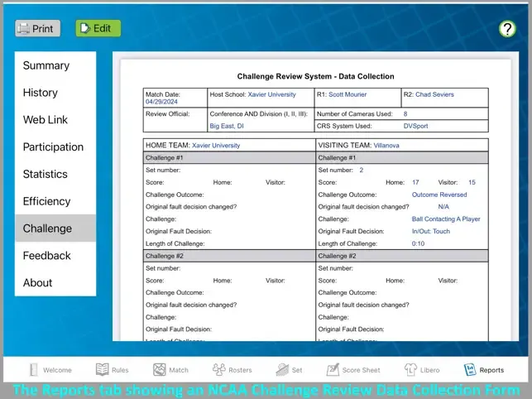The image size is (532, 399).
Task: Click the Edit button
Action: [x=98, y=28]
